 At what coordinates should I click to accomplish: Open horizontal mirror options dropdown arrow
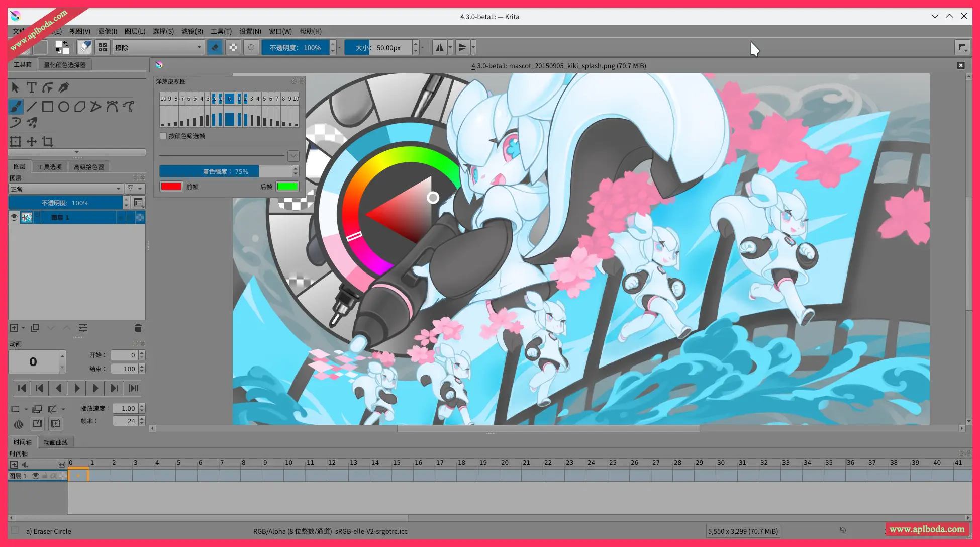click(x=450, y=47)
